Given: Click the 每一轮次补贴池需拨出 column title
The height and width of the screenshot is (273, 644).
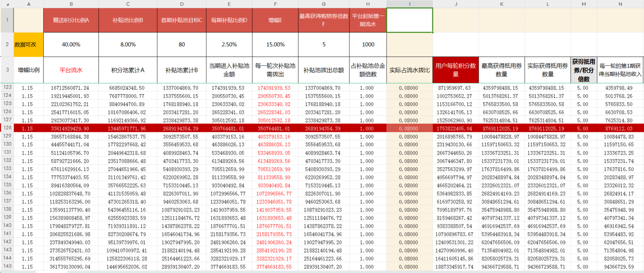Looking at the screenshot, I should pos(275,70).
